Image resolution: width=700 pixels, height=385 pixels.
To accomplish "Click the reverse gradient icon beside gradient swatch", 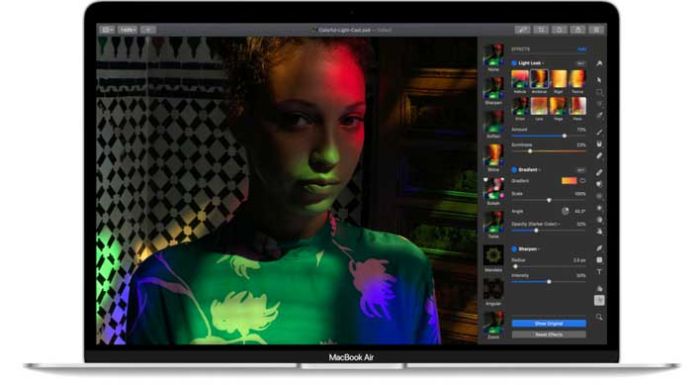I will click(x=582, y=181).
